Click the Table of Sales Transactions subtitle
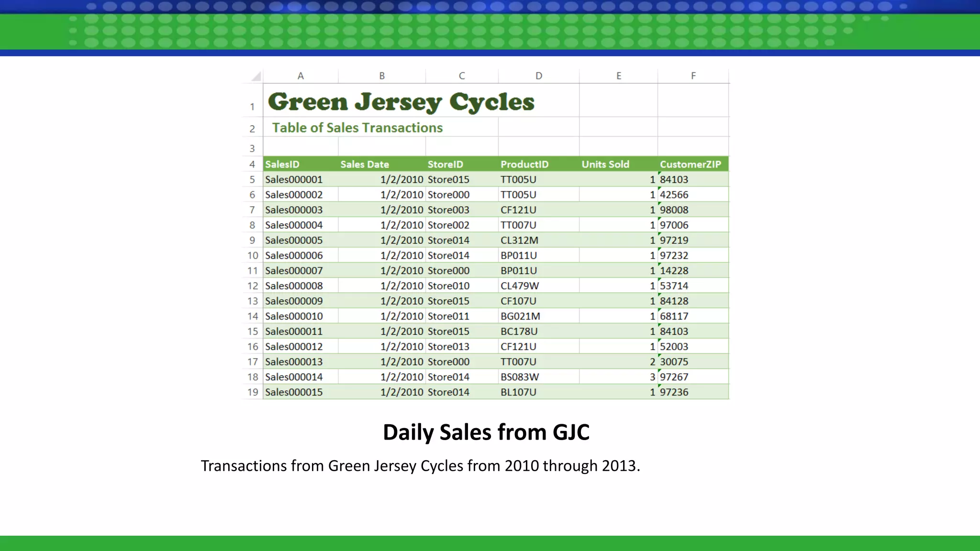980x551 pixels. click(x=357, y=128)
